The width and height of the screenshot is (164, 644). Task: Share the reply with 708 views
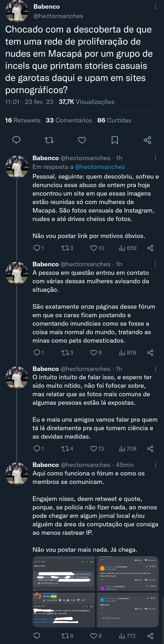pyautogui.click(x=150, y=448)
